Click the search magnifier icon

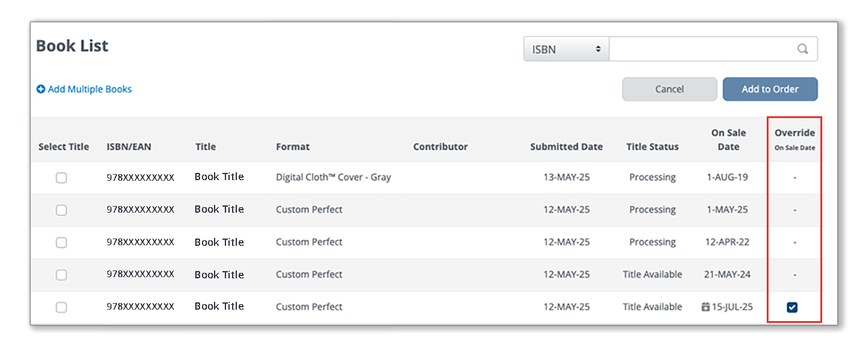pyautogui.click(x=802, y=49)
